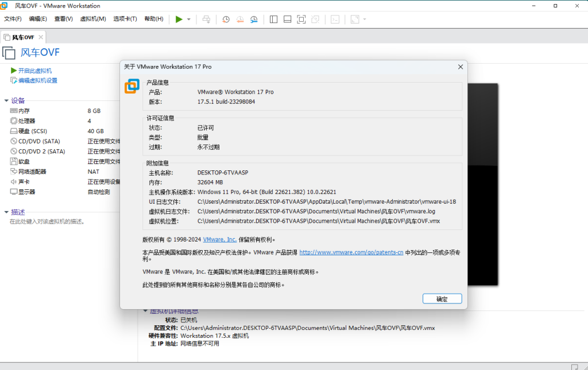Open the 查看(V) menu

point(63,19)
